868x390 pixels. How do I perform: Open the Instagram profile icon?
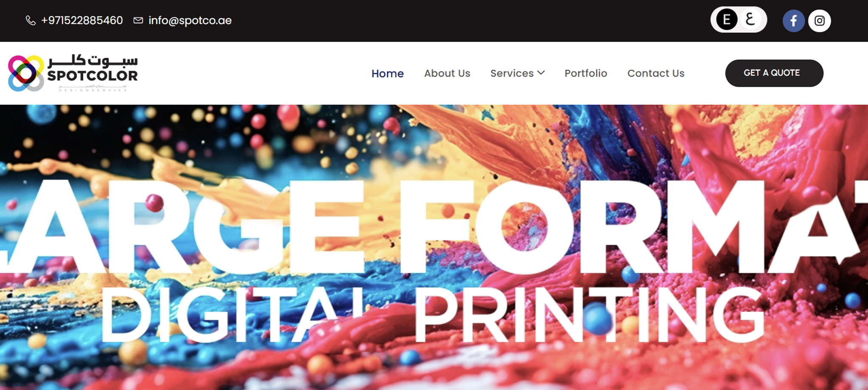click(x=820, y=20)
